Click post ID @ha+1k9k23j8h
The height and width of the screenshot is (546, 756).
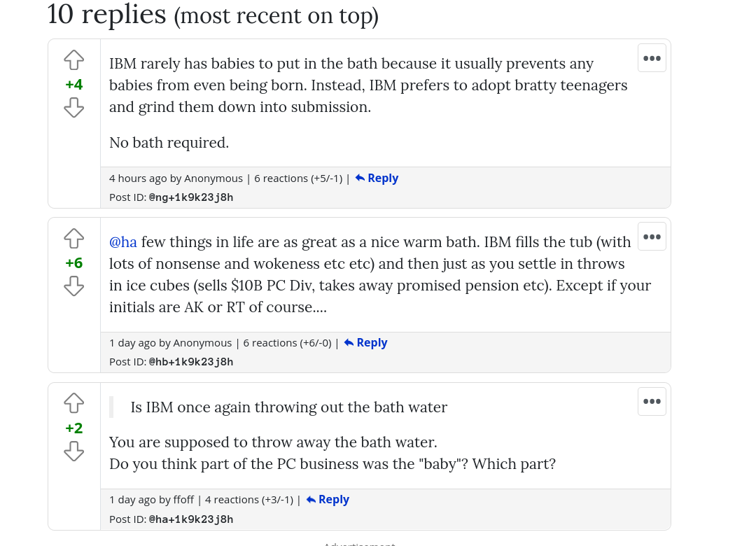click(x=191, y=519)
